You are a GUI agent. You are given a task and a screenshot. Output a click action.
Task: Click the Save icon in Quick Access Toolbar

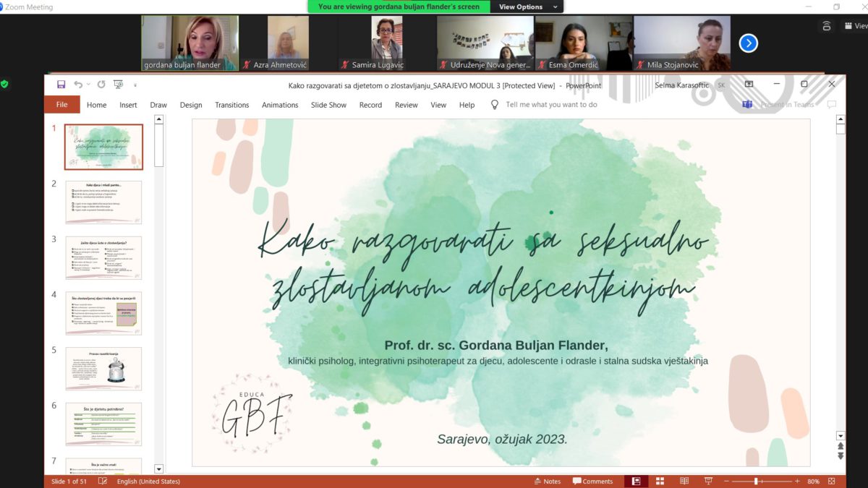point(61,85)
